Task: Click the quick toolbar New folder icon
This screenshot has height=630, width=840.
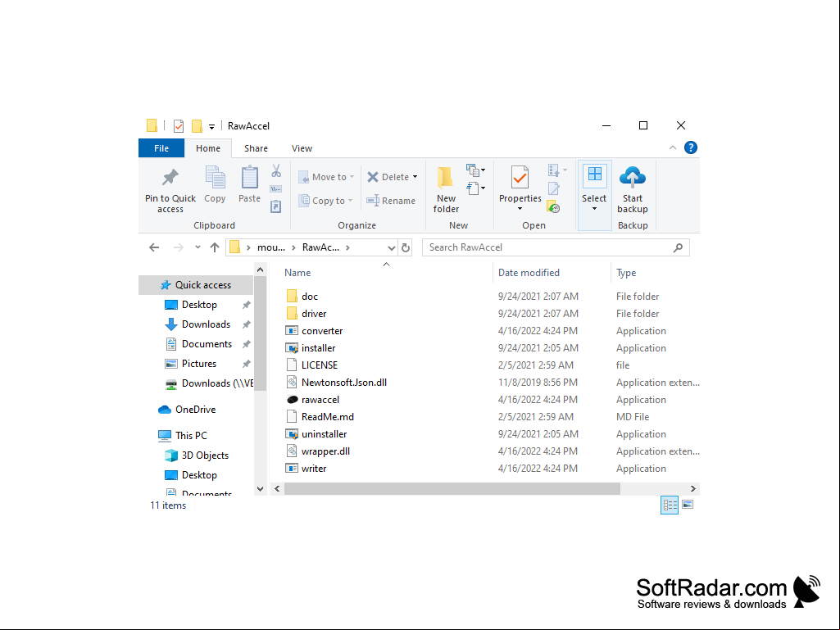Action: point(197,126)
